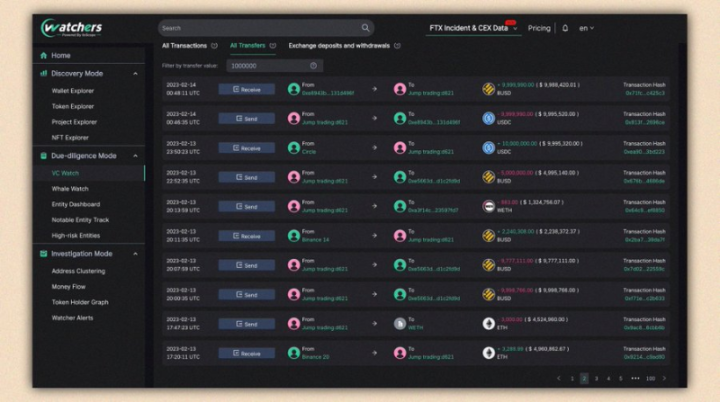The image size is (720, 402).
Task: Open notifications bell icon
Action: [565, 28]
